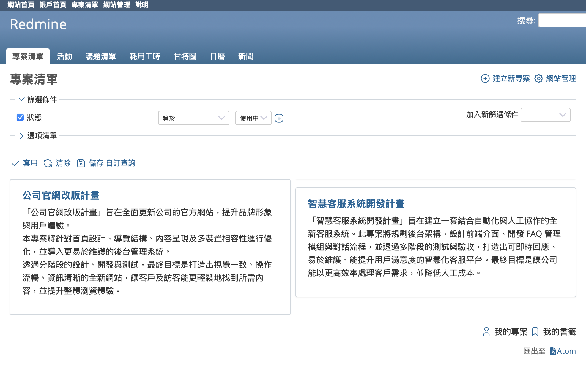This screenshot has height=392, width=586.
Task: Open the 日曆 tab
Action: pos(218,56)
